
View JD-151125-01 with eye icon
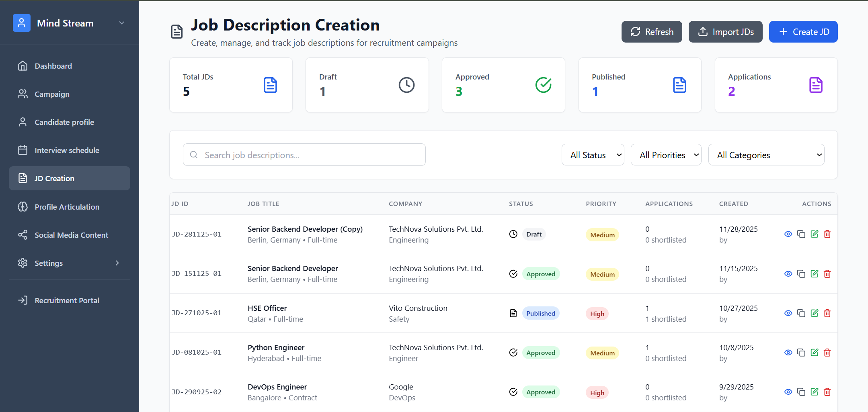click(788, 274)
